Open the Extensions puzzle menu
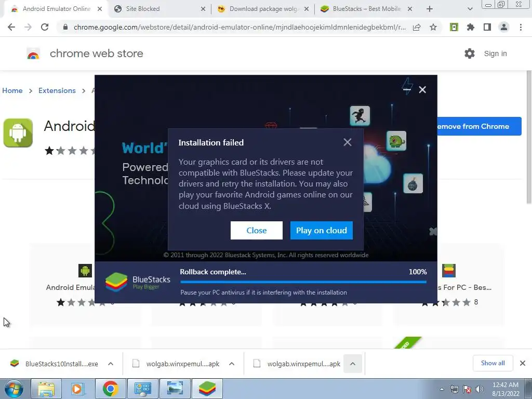The width and height of the screenshot is (532, 399). pos(471,27)
